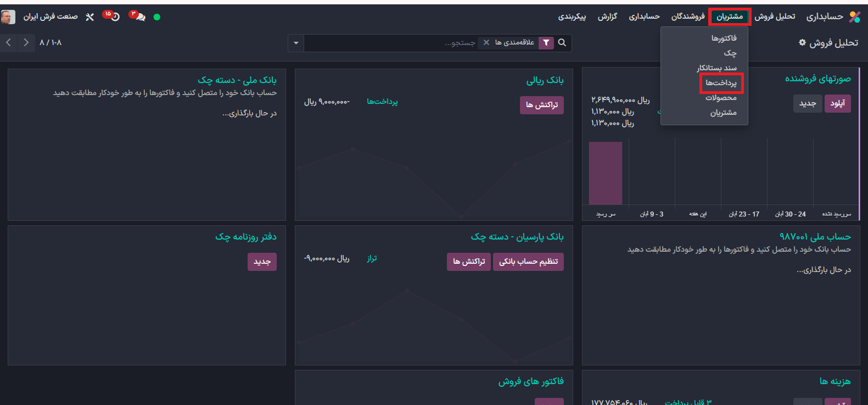Screen dimensions: 868x405
Task: Remove the علاقمندی ها filter facet
Action: (x=486, y=42)
